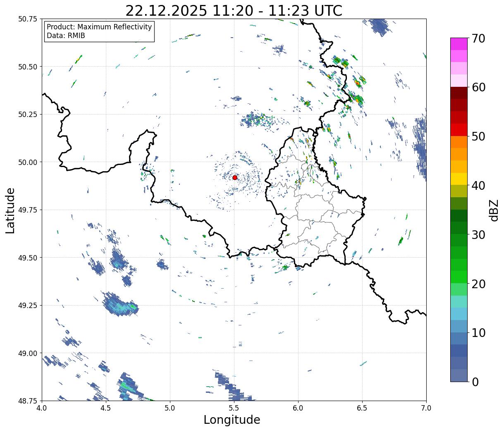This screenshot has width=504, height=430.
Task: Select the 'Product: Maximum Reflectivity' legend text
Action: pyautogui.click(x=99, y=27)
